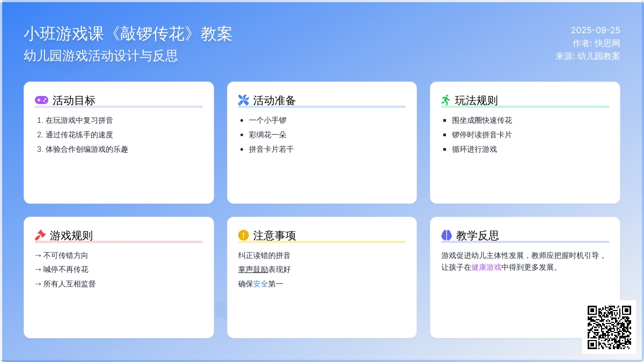Click the red gavel icon beside 游戏规则

pos(40,235)
